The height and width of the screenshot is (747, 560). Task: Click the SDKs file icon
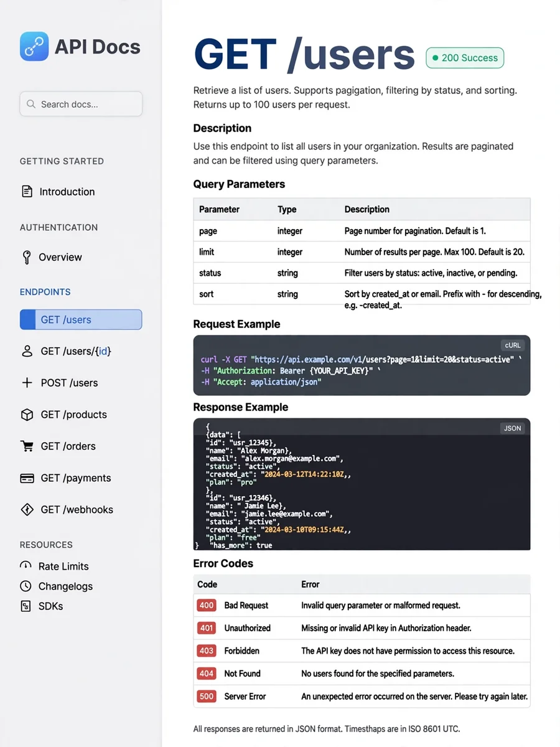tap(26, 606)
